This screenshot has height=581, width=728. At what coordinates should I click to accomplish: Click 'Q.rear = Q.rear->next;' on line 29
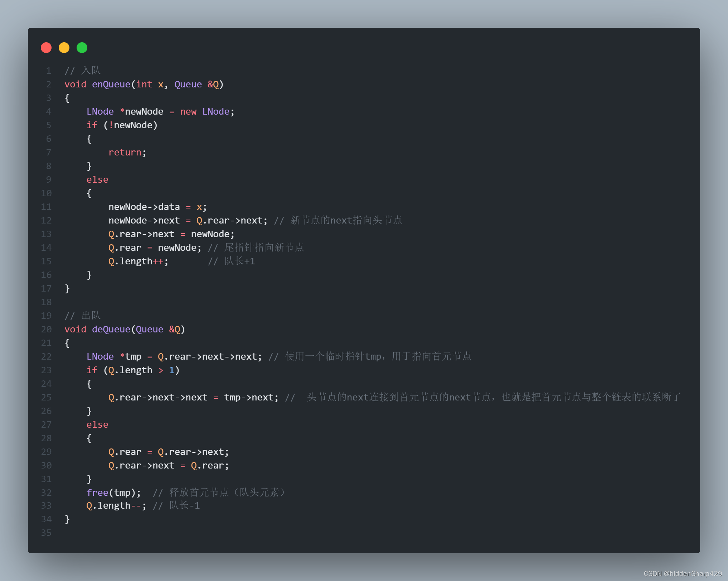[169, 452]
